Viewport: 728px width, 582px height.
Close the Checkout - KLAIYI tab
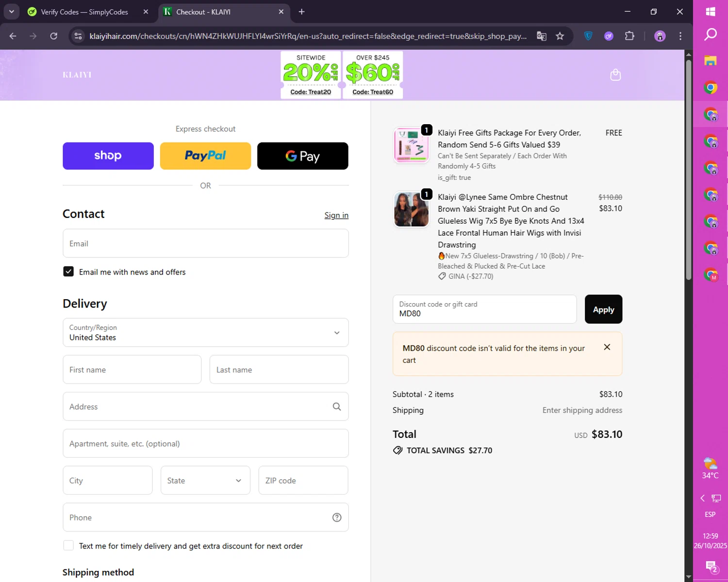pos(281,12)
